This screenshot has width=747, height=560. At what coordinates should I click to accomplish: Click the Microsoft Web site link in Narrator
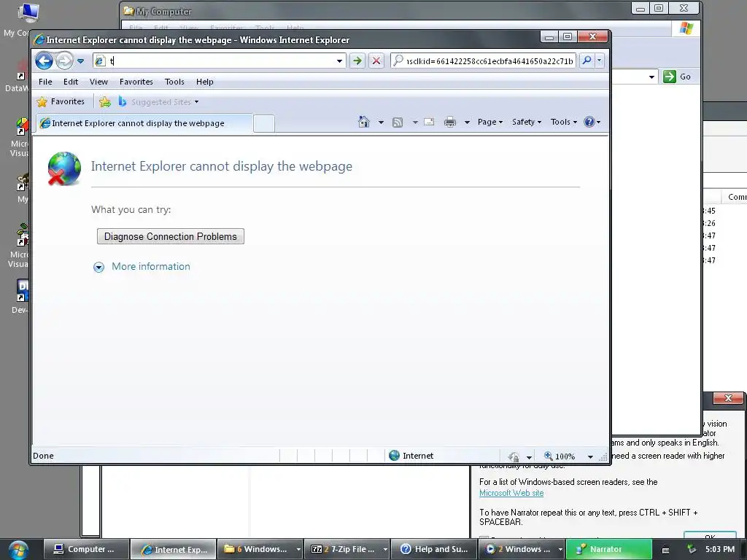point(511,493)
